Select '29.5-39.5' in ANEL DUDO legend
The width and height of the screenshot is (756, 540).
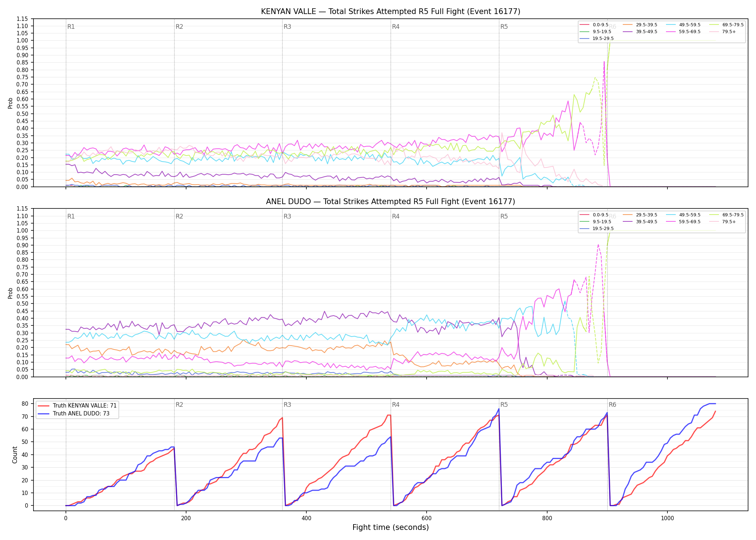point(647,215)
